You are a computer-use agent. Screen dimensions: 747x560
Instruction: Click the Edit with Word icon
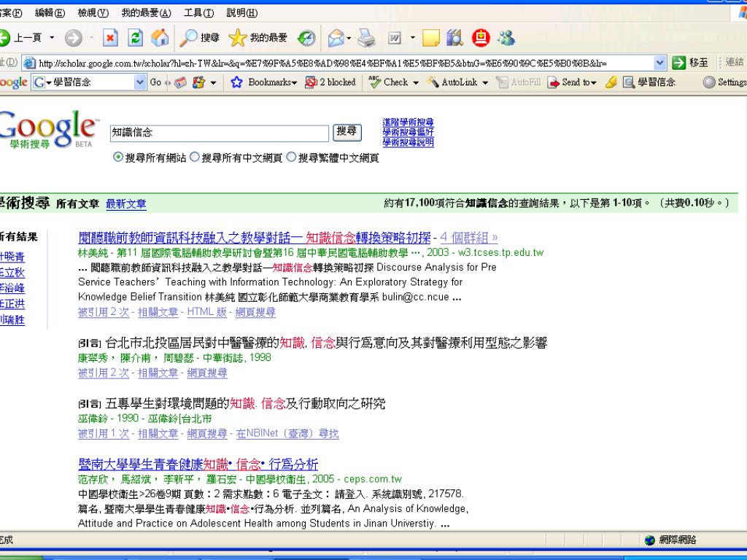(395, 38)
